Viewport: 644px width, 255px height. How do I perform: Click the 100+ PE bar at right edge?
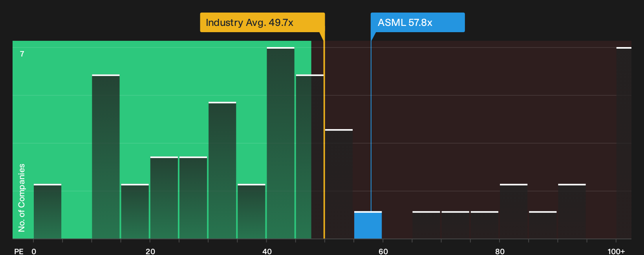pyautogui.click(x=624, y=143)
